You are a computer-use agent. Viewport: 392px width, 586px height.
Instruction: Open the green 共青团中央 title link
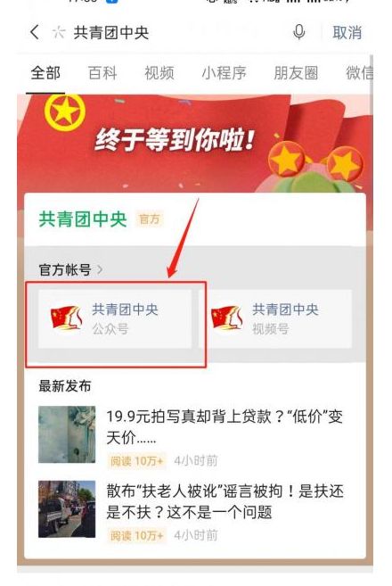pos(83,219)
